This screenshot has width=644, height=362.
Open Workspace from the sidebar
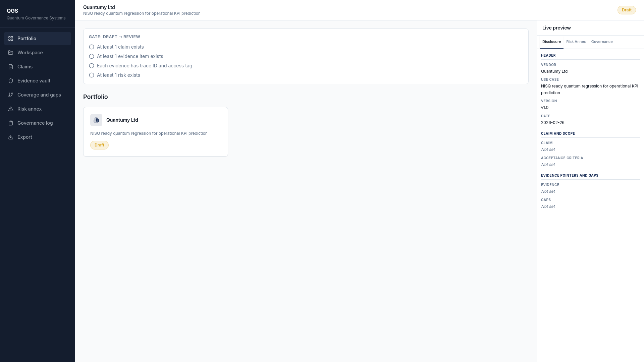coord(38,53)
